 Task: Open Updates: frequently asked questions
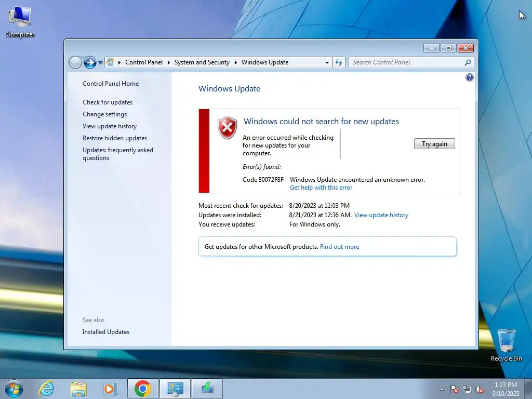pyautogui.click(x=118, y=154)
